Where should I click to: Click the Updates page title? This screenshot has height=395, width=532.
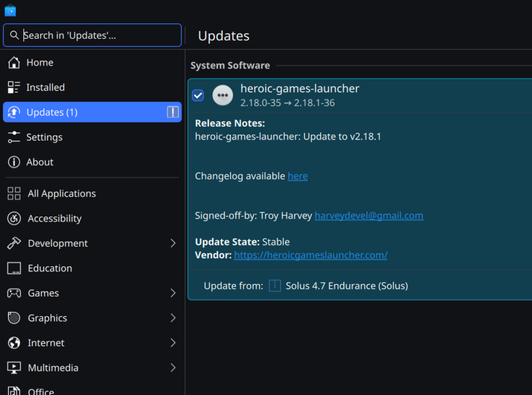coord(224,36)
